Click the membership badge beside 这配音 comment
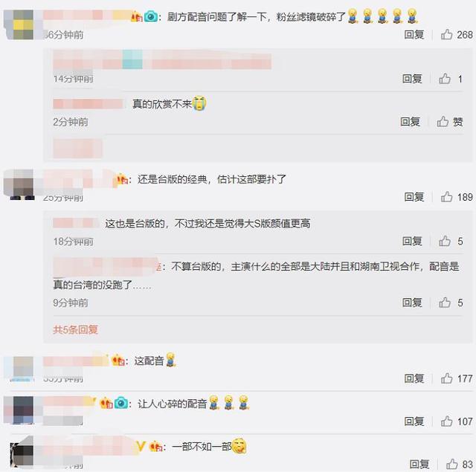 coord(118,361)
